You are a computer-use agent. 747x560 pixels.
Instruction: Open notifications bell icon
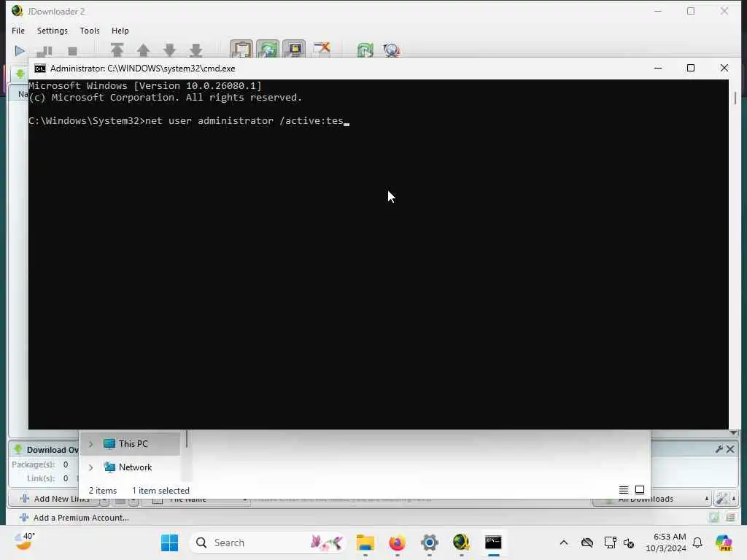pos(697,542)
